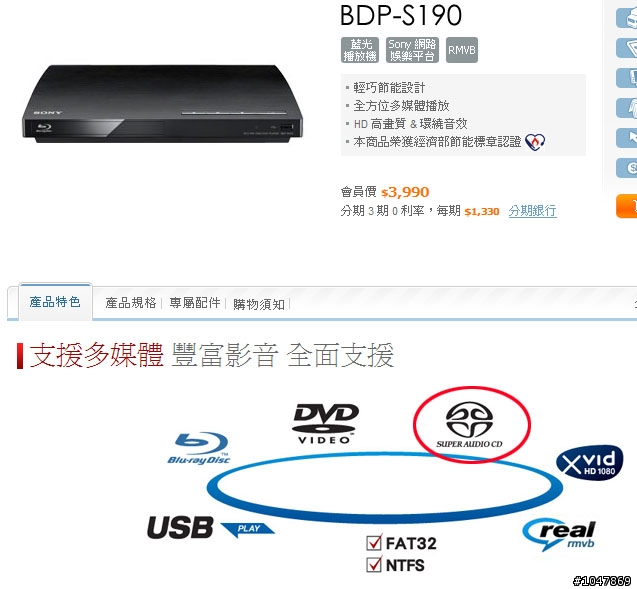637x589 pixels.
Task: Toggle the FAT32 checkbox
Action: [374, 543]
